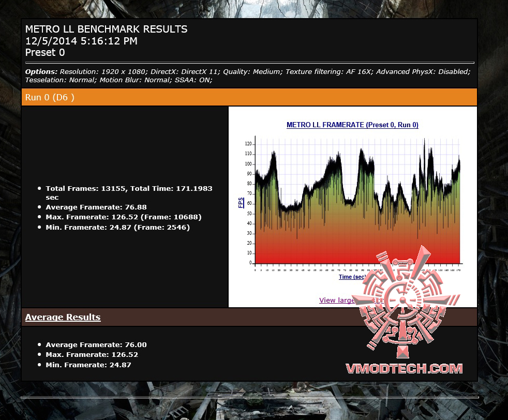Click the 'Run 0 (D6 )' orange header

(x=249, y=97)
